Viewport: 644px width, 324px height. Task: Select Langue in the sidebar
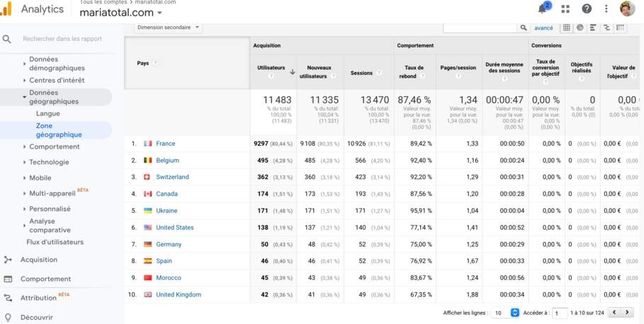[x=48, y=113]
